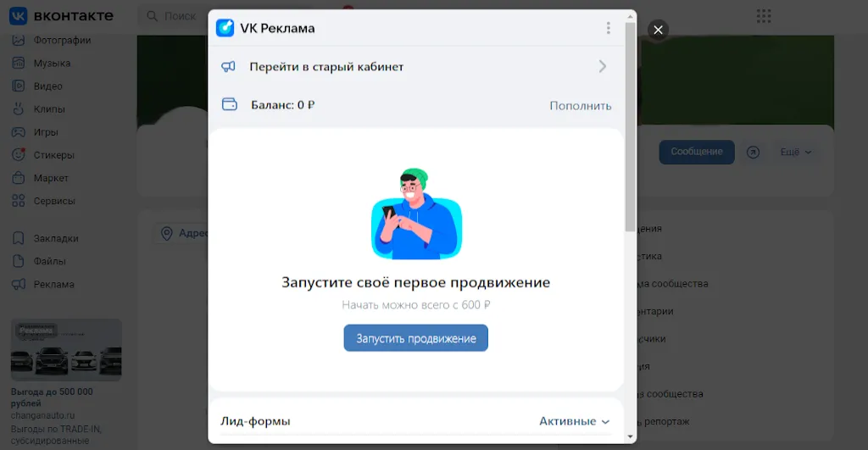Screen dimensions: 868x450
Task: Open the three-dot menu in VK Реклама
Action: 608,28
